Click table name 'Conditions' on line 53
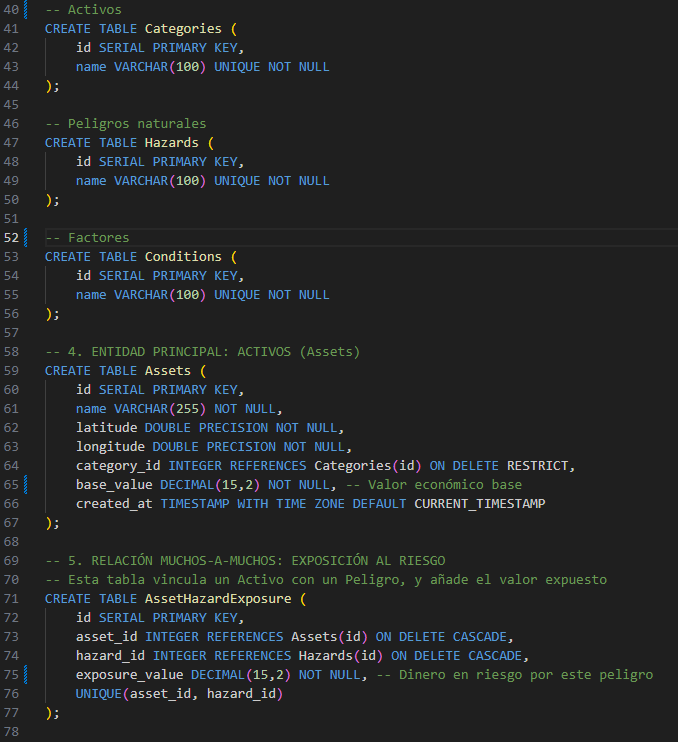Image resolution: width=678 pixels, height=742 pixels. pos(183,256)
